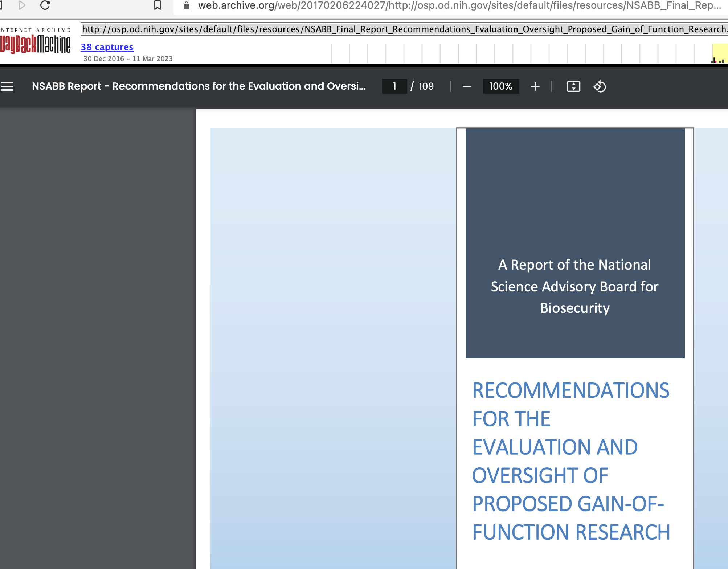This screenshot has width=728, height=569.
Task: Select the PDF page number box
Action: (394, 86)
